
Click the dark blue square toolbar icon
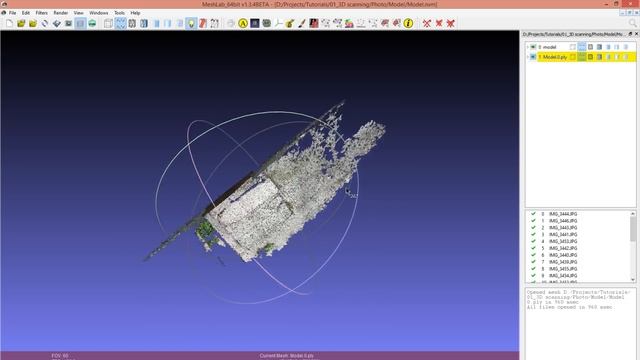(x=255, y=24)
